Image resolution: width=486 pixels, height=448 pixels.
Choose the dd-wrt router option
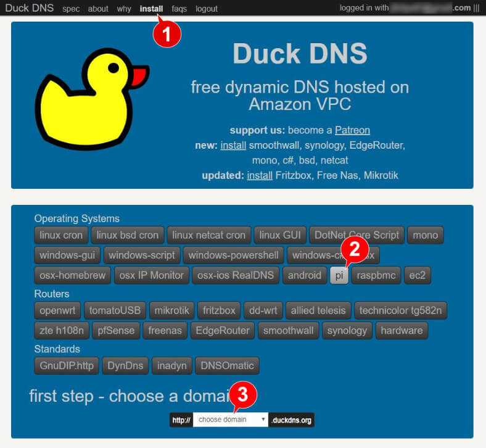pos(263,310)
